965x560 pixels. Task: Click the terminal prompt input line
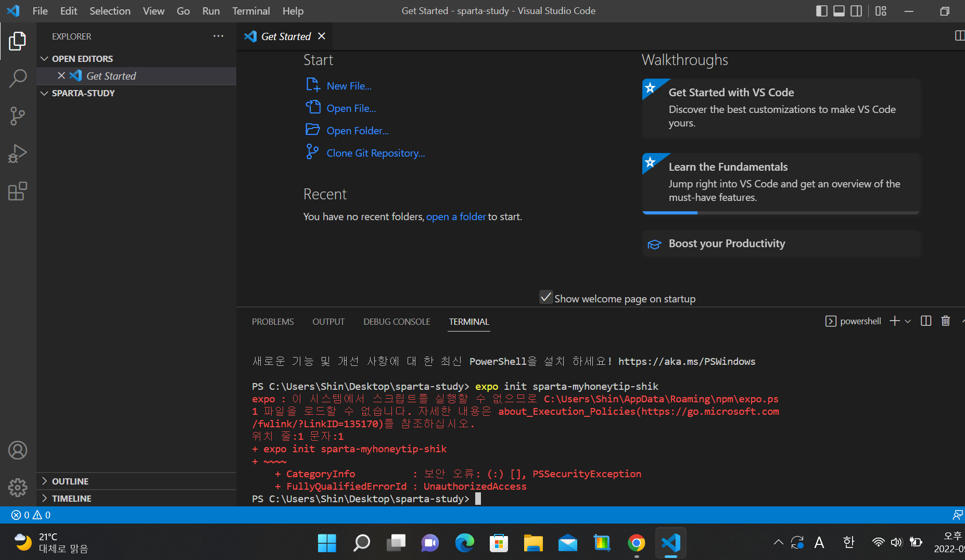pyautogui.click(x=478, y=499)
